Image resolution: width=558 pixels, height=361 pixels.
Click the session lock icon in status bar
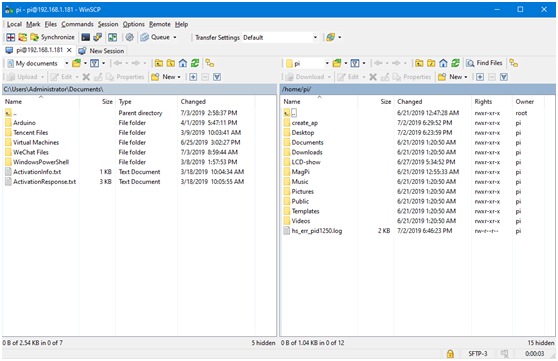pos(450,354)
